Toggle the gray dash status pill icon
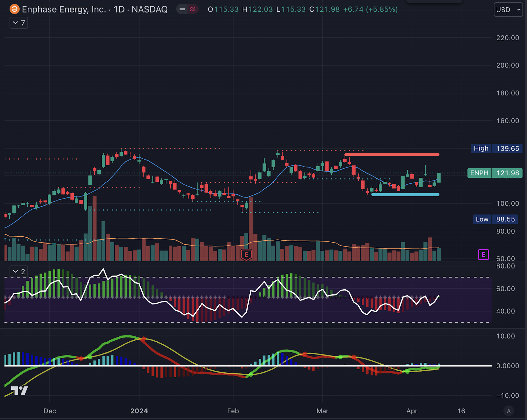 [182, 9]
